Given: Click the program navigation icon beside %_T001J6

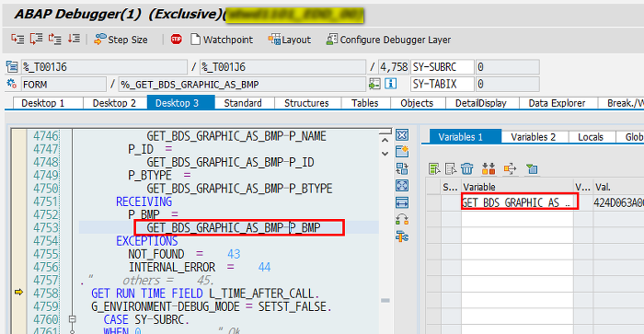Looking at the screenshot, I should click(x=12, y=66).
